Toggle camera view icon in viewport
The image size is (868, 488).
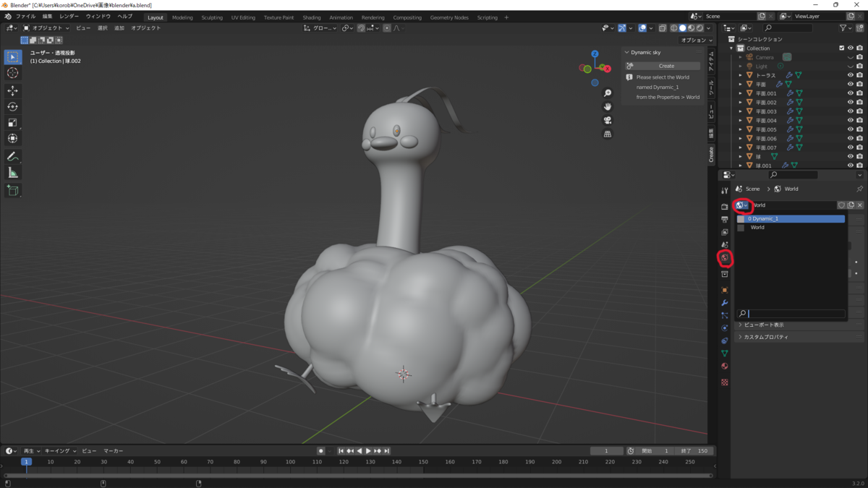[x=608, y=120]
